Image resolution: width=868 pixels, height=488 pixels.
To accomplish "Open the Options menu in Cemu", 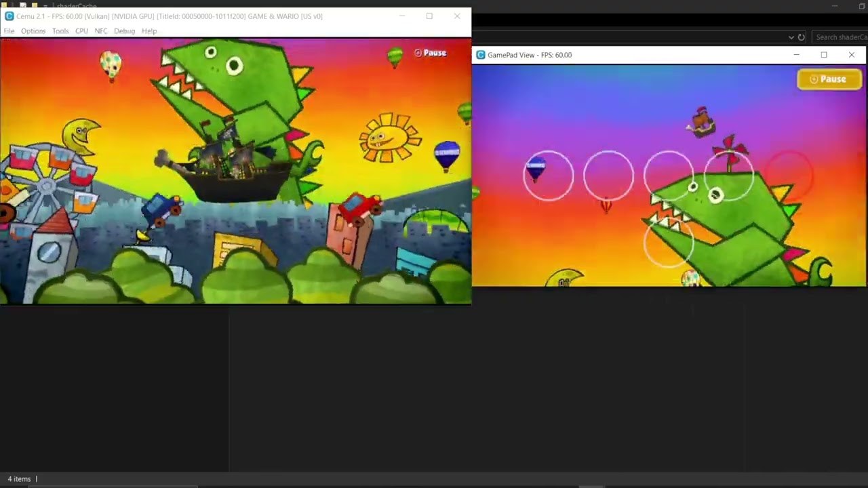I will tap(33, 30).
